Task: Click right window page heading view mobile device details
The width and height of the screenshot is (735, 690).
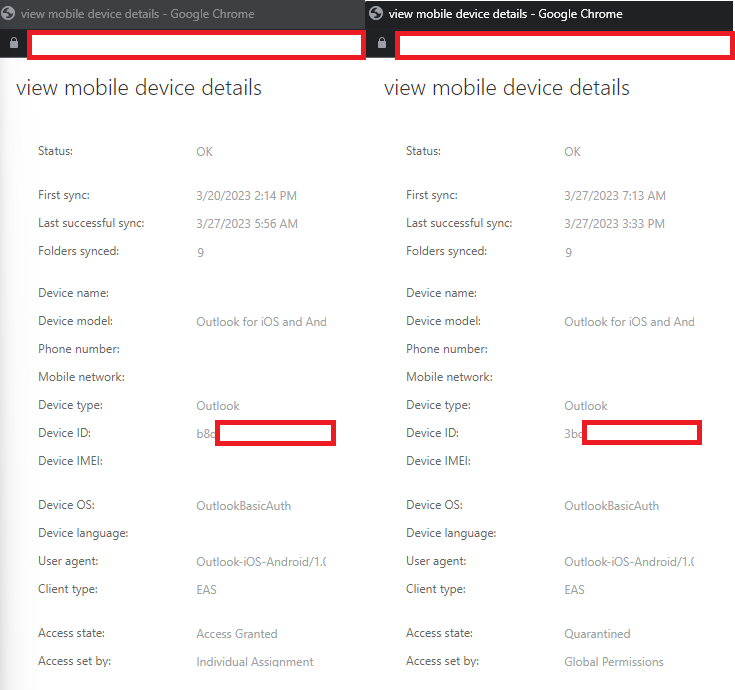Action: tap(507, 88)
